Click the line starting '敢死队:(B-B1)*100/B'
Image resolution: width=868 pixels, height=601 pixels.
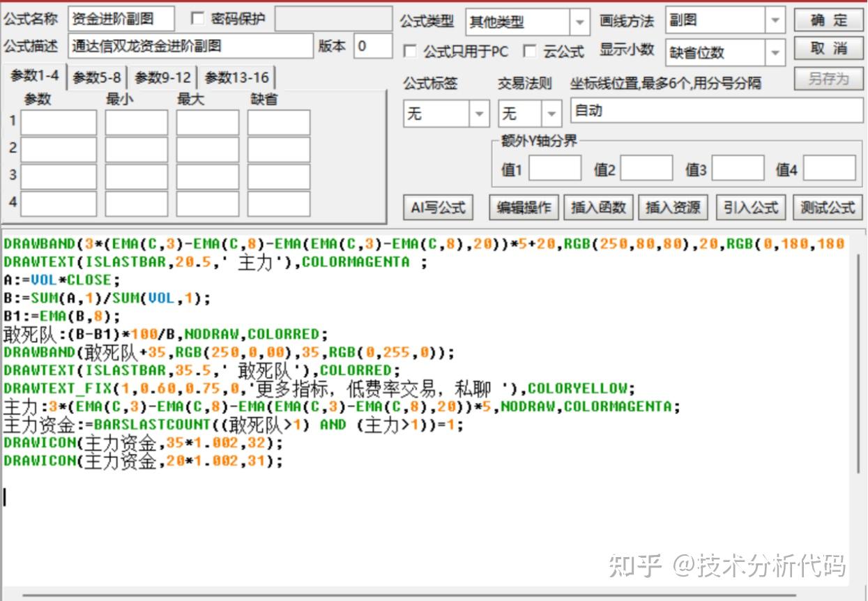(x=165, y=334)
